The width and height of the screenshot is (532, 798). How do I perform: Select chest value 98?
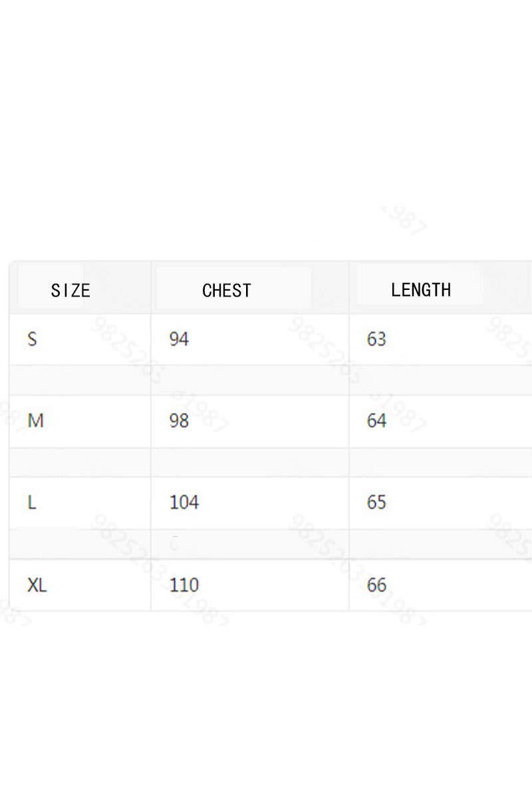click(179, 421)
